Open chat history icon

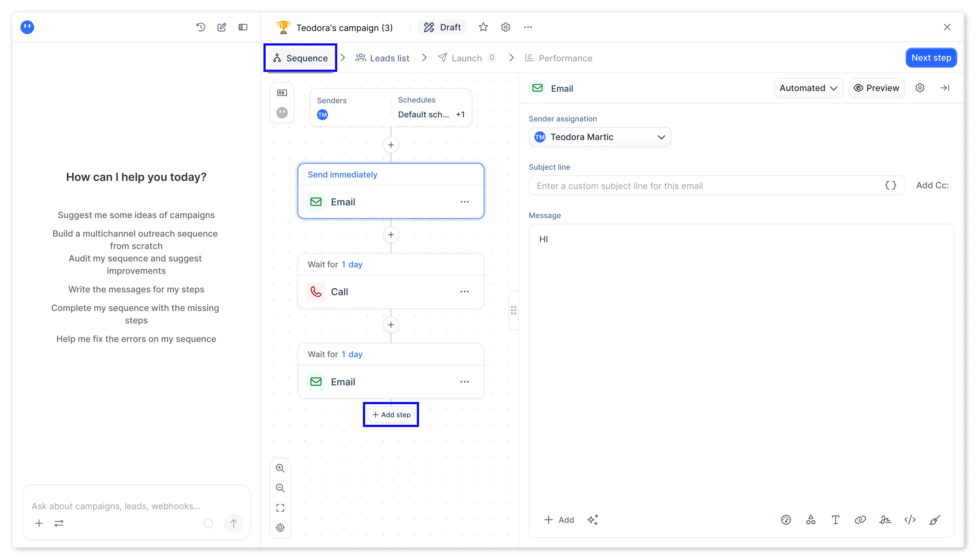pos(201,27)
